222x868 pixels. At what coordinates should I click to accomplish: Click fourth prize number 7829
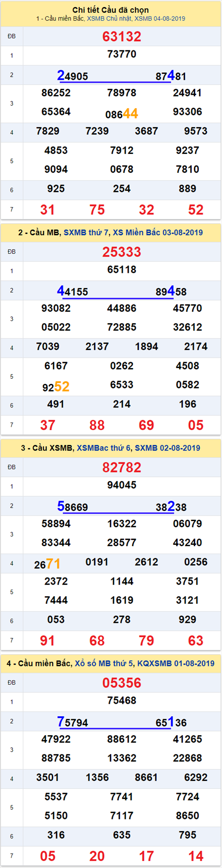tap(48, 131)
